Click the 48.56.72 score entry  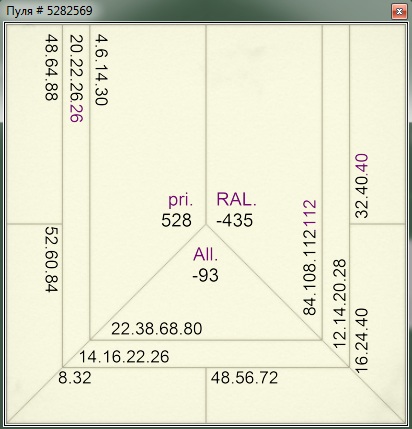(244, 378)
